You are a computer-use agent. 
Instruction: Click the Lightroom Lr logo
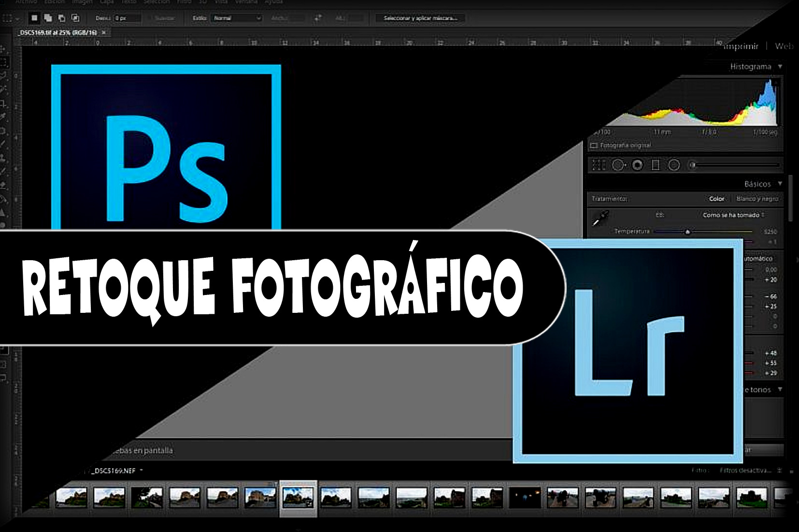click(628, 351)
